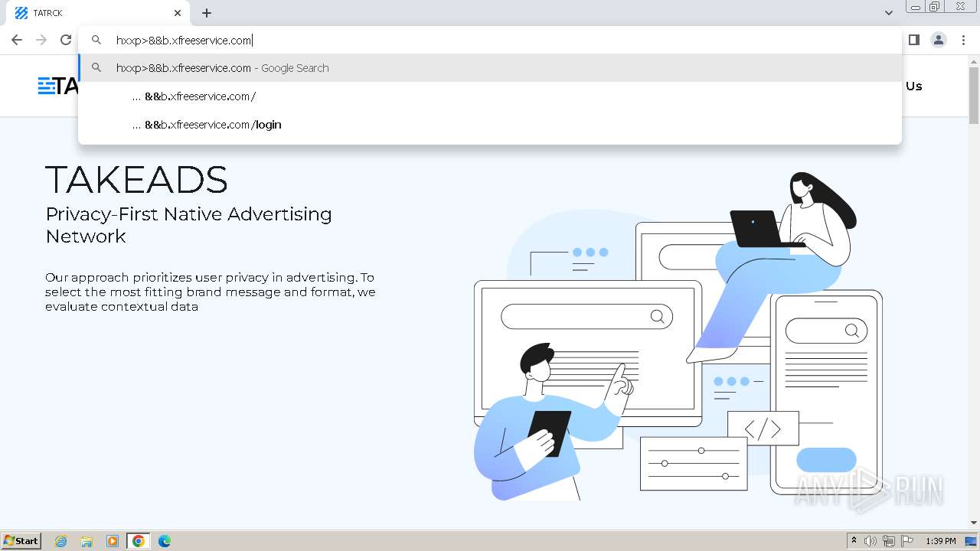Click the search icon in the omnibox
This screenshot has height=551, width=980.
pyautogui.click(x=96, y=40)
